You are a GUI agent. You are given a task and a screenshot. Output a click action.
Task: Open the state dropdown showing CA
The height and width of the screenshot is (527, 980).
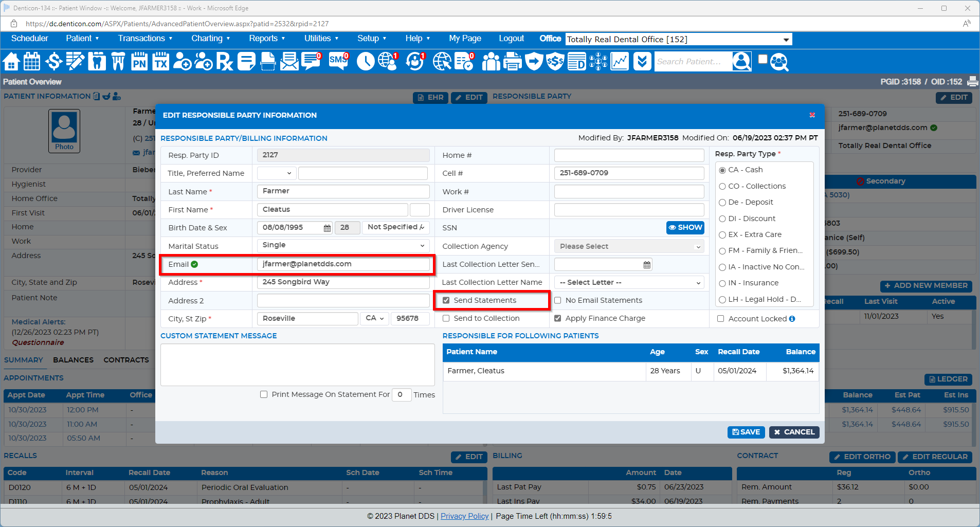tap(375, 319)
